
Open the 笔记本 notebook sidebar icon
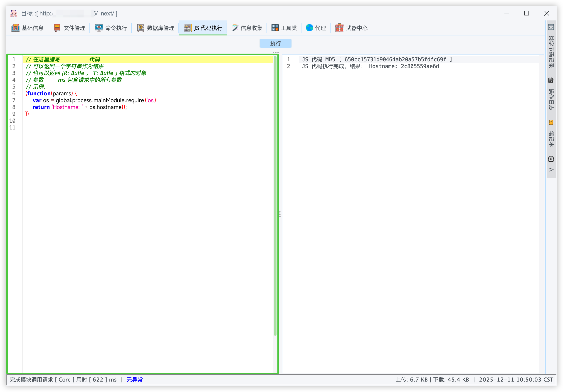point(551,122)
